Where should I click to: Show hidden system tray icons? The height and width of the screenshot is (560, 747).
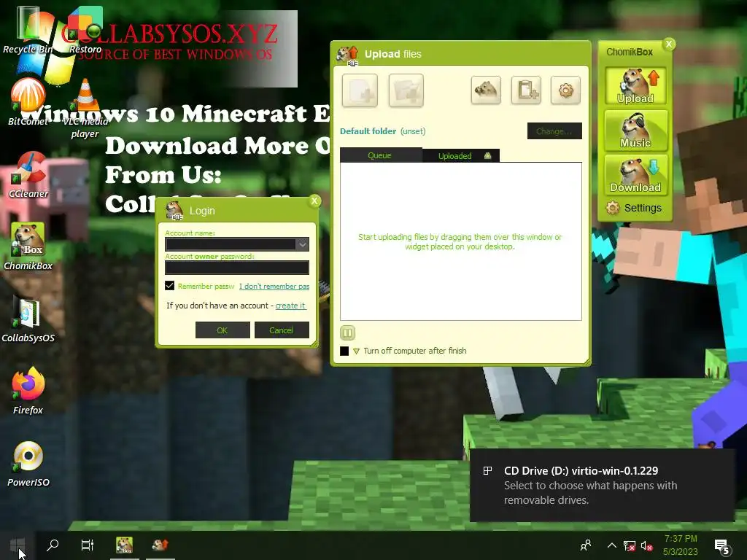(x=612, y=545)
